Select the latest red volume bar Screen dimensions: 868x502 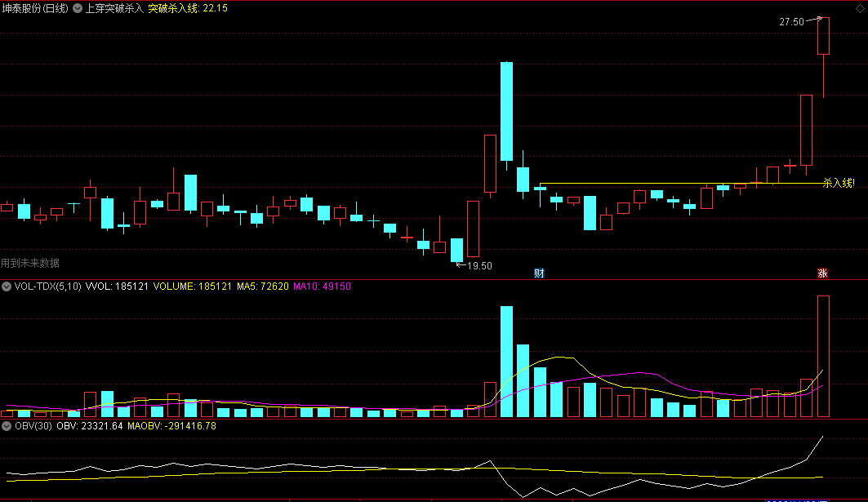pos(823,357)
